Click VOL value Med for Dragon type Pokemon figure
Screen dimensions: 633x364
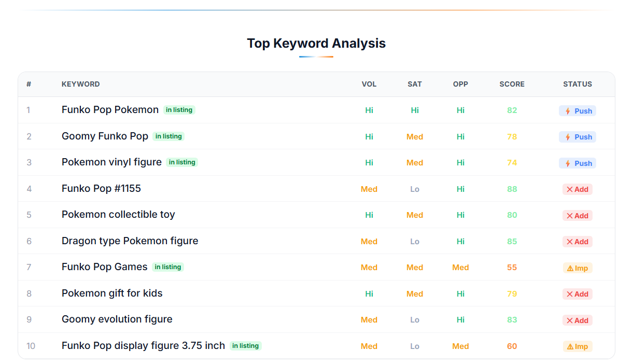pyautogui.click(x=369, y=242)
